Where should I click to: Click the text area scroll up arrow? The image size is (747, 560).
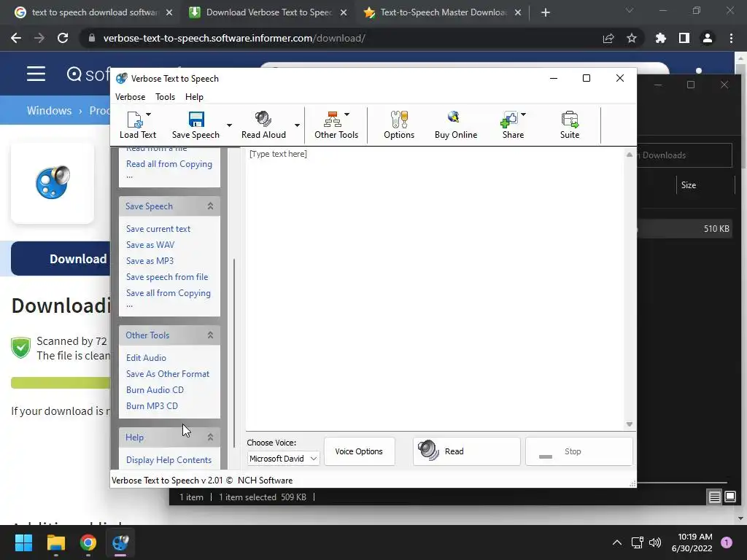point(630,155)
